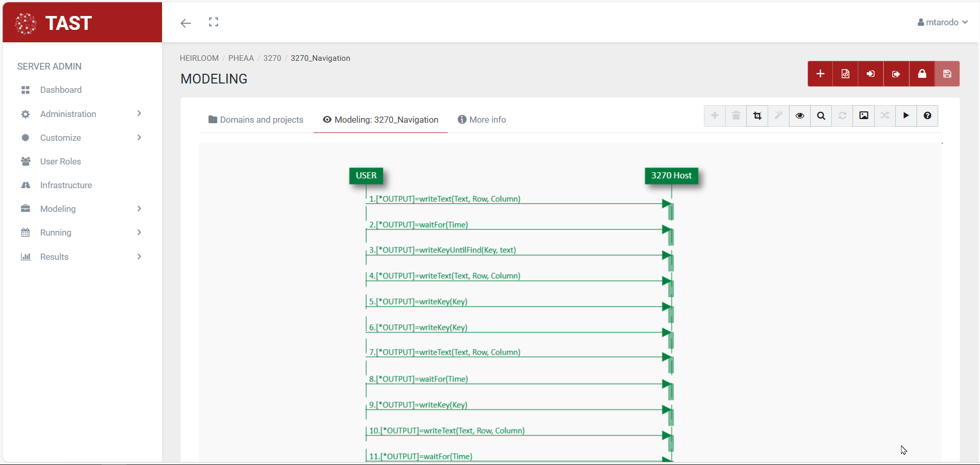Click the red import arrow icon
The image size is (980, 465).
click(871, 74)
